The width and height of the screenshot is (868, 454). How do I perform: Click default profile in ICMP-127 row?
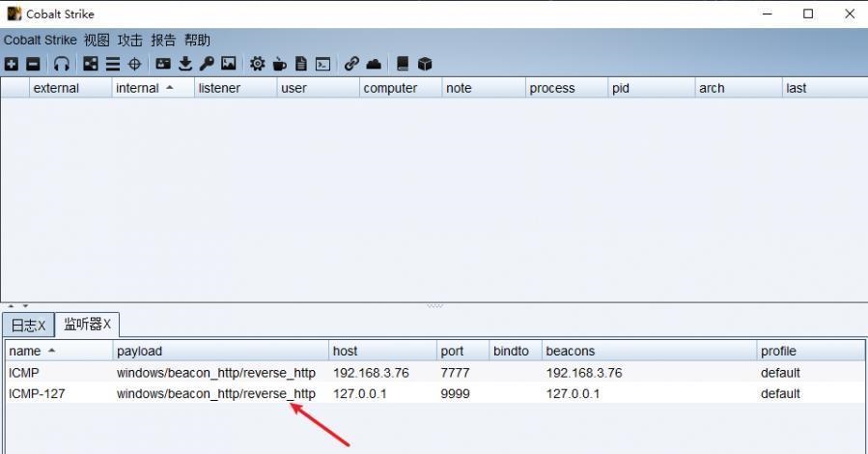pos(810,394)
